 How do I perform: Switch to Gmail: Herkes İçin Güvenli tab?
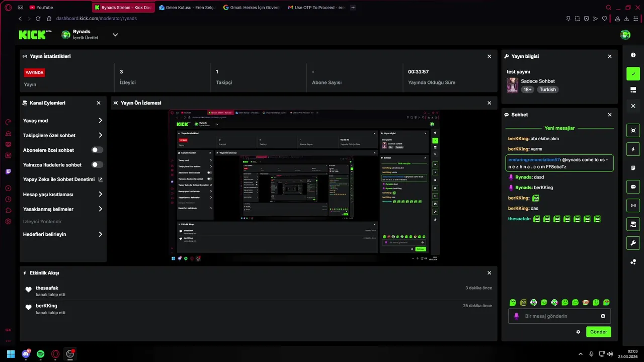(x=251, y=8)
